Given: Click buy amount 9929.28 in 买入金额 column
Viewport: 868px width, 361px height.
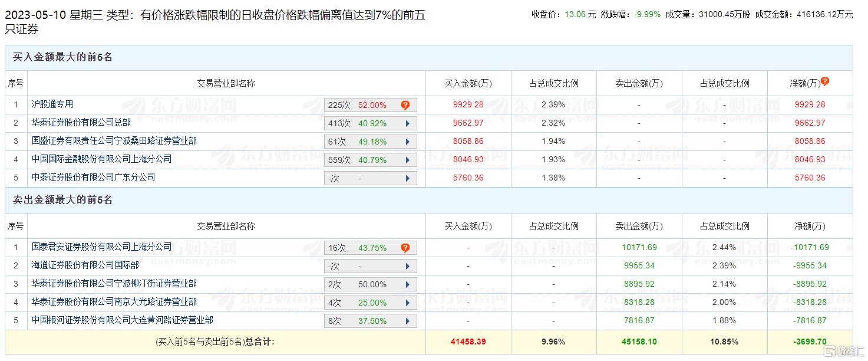Looking at the screenshot, I should (468, 105).
